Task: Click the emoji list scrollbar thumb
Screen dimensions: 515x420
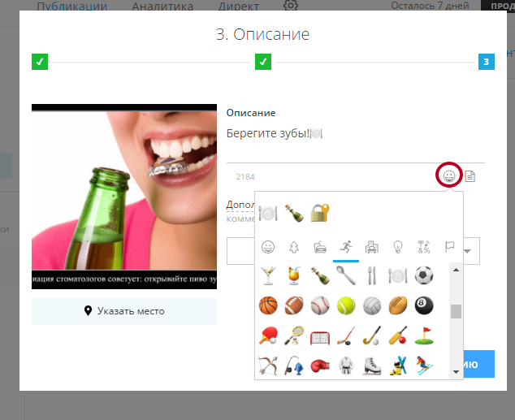Action: point(456,311)
